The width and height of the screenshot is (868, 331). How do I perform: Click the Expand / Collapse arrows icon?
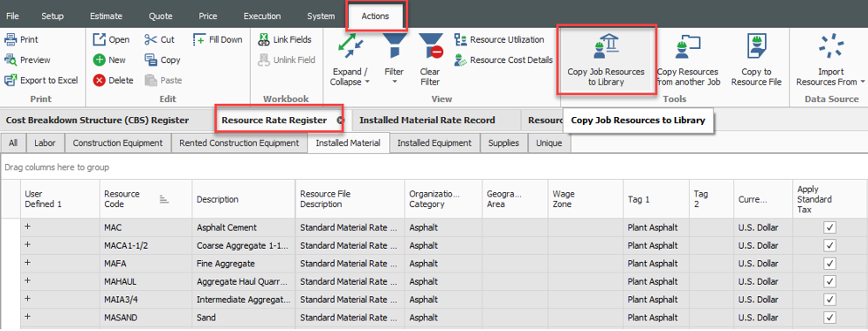point(350,46)
